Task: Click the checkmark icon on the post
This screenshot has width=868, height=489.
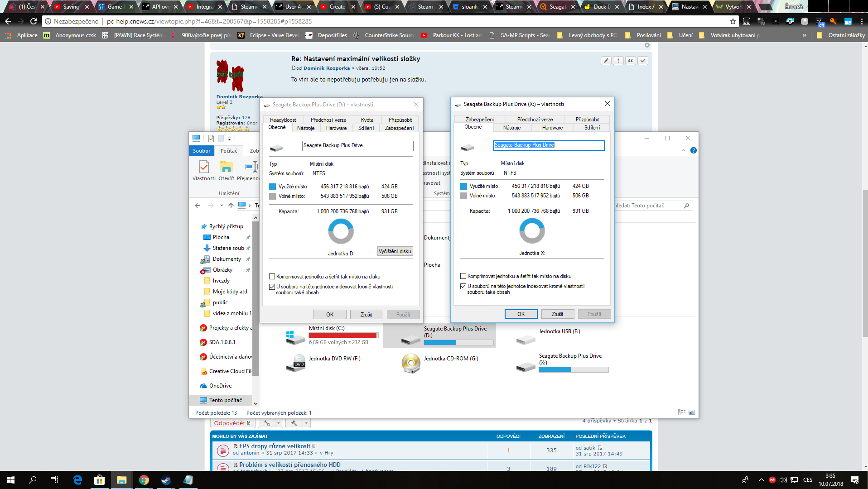Action: (x=643, y=61)
